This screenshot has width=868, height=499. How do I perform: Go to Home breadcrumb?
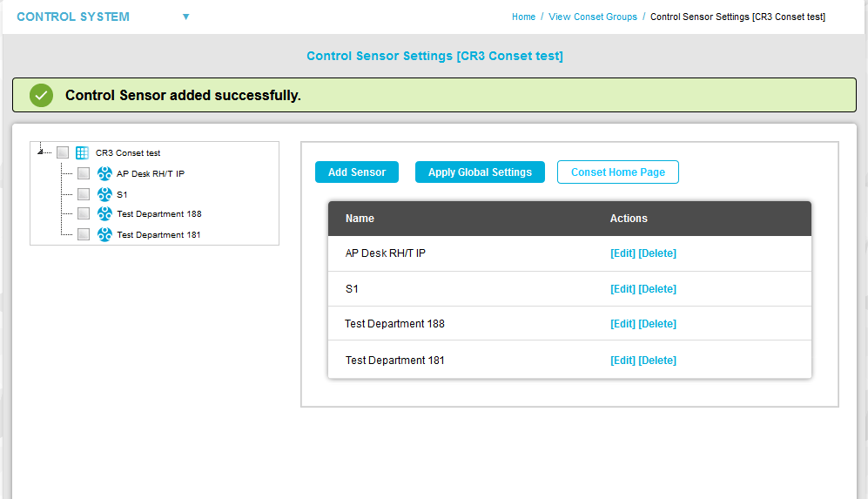(x=523, y=17)
